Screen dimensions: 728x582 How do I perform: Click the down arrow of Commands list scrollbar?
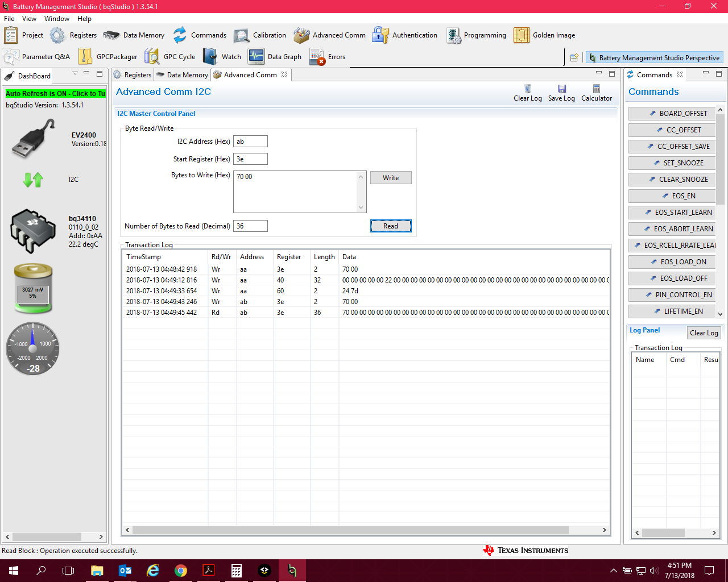(720, 314)
